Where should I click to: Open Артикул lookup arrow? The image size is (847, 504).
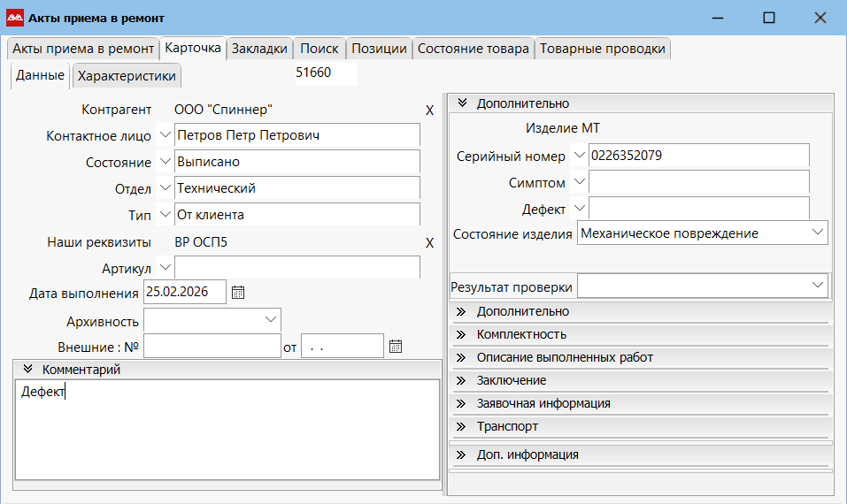pyautogui.click(x=164, y=267)
